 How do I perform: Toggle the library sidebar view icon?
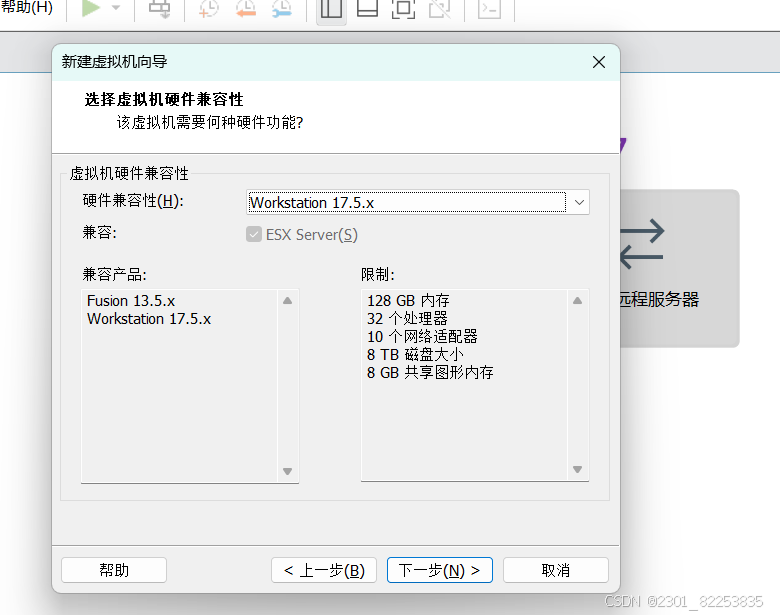(x=331, y=8)
